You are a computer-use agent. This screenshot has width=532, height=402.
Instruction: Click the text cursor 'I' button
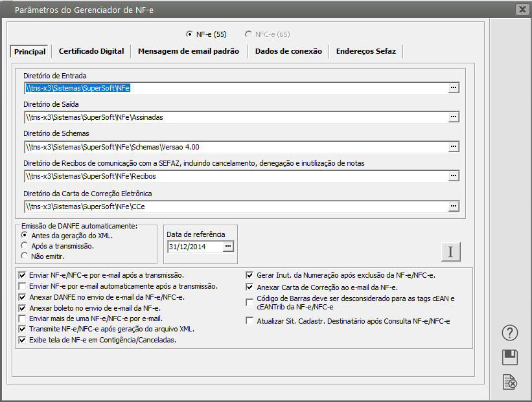pyautogui.click(x=450, y=252)
